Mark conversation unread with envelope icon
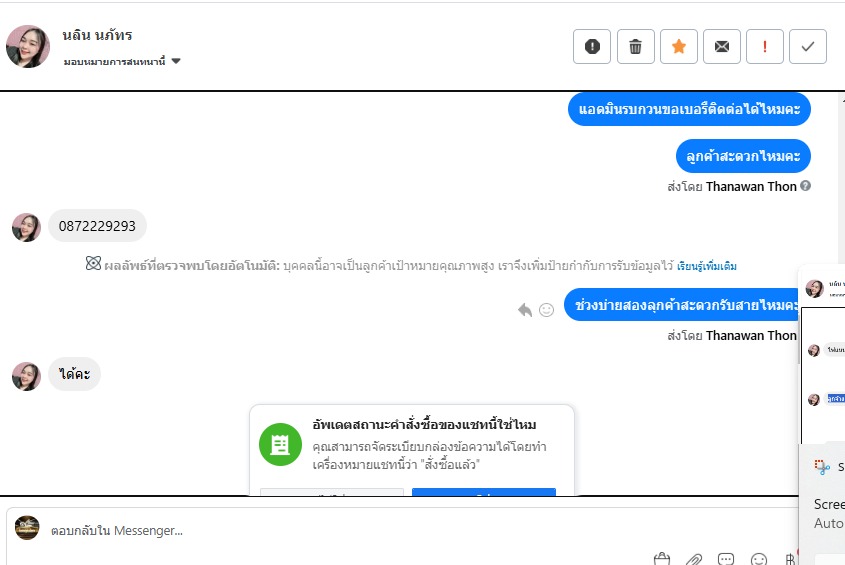Viewport: 845px width, 565px height. pyautogui.click(x=721, y=47)
